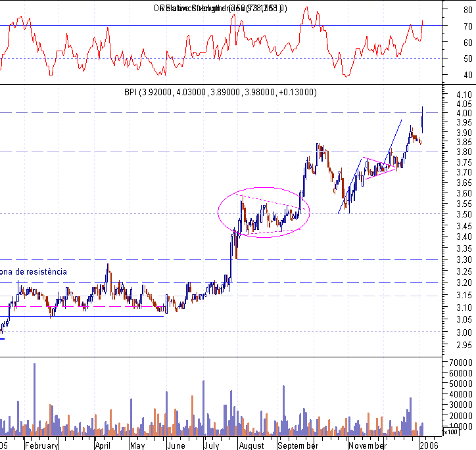Click the 70 label on RSI axis
This screenshot has width=476, height=450.
468,26
